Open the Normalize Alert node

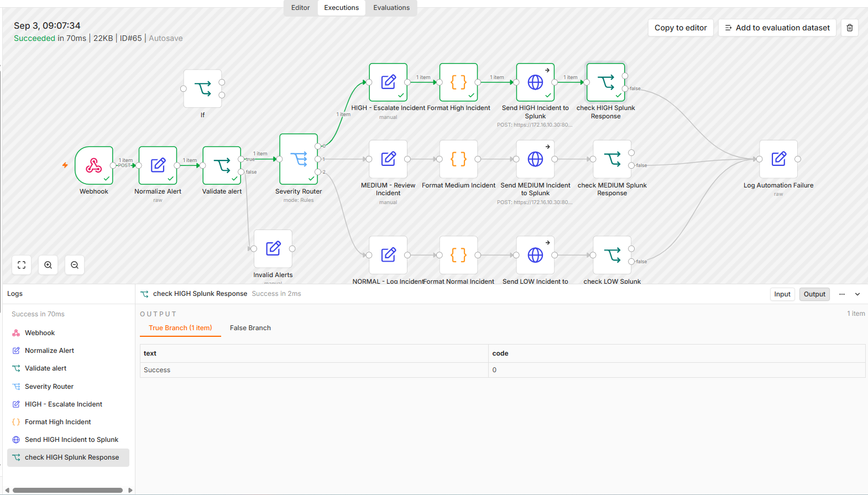[158, 165]
